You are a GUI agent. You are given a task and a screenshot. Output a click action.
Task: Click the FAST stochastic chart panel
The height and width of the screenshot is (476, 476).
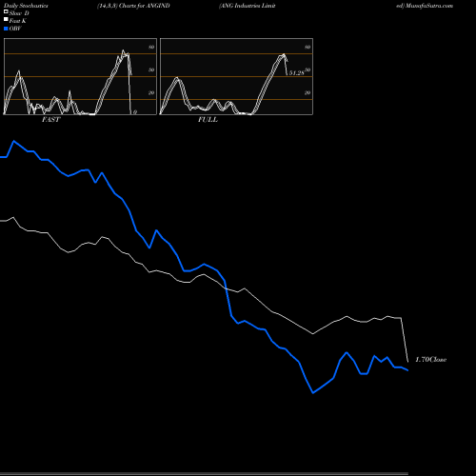80,76
